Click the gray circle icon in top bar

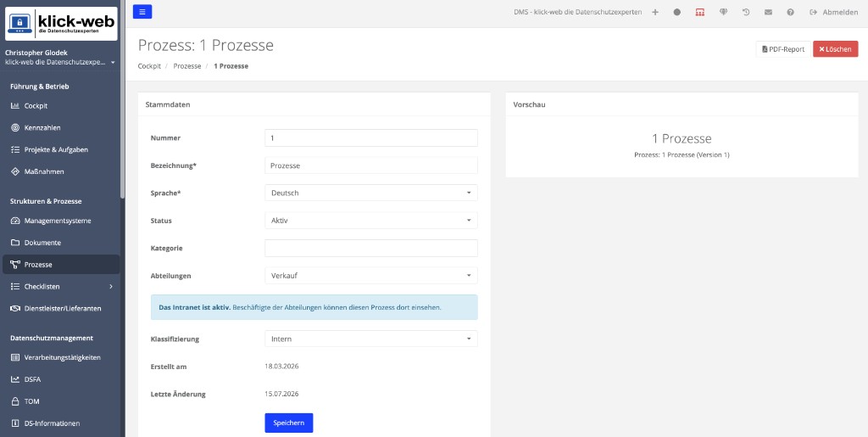pyautogui.click(x=677, y=12)
